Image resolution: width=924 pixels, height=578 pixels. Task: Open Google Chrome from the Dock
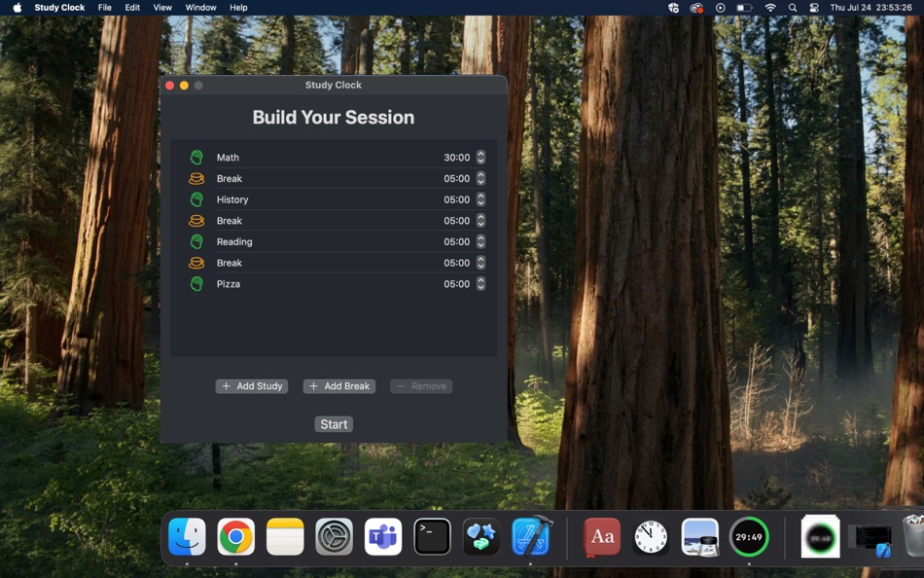coord(235,536)
